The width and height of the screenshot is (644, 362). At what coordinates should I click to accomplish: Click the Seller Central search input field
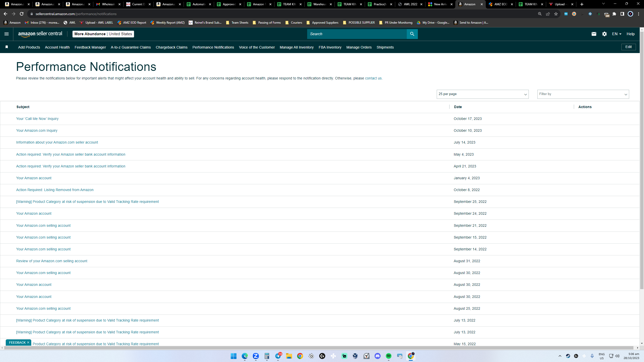357,34
